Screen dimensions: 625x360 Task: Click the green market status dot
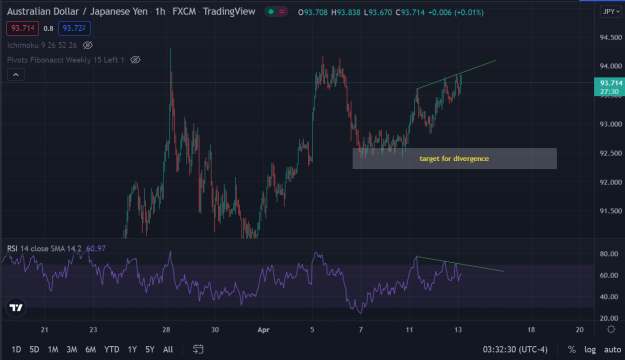271,12
